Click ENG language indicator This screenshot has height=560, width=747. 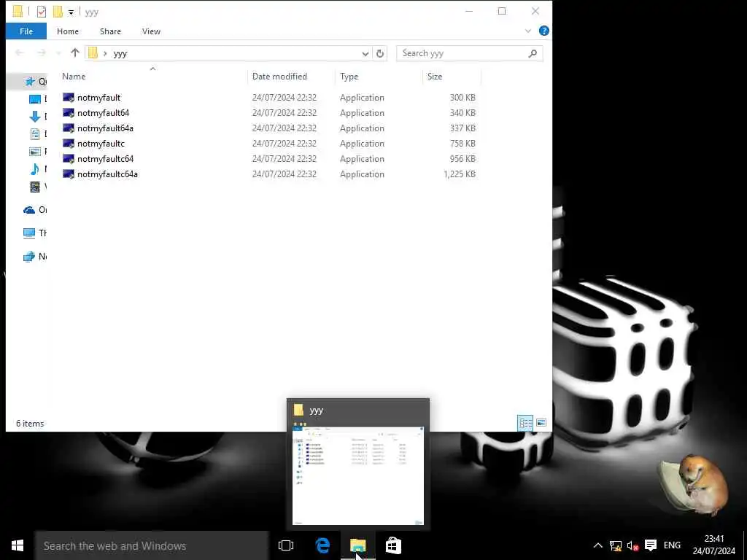(x=672, y=545)
